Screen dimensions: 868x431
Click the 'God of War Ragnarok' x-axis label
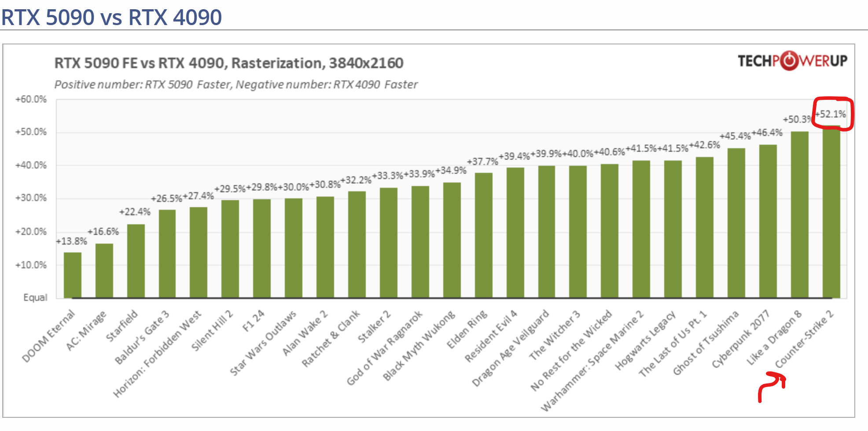point(384,347)
